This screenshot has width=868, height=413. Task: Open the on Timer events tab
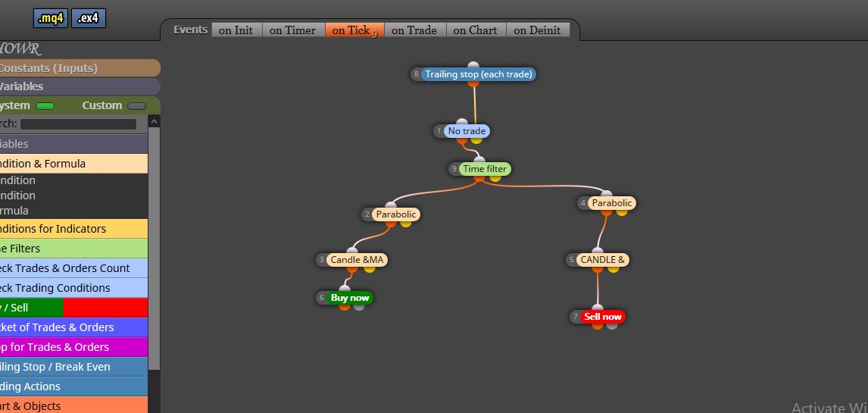[x=293, y=30]
